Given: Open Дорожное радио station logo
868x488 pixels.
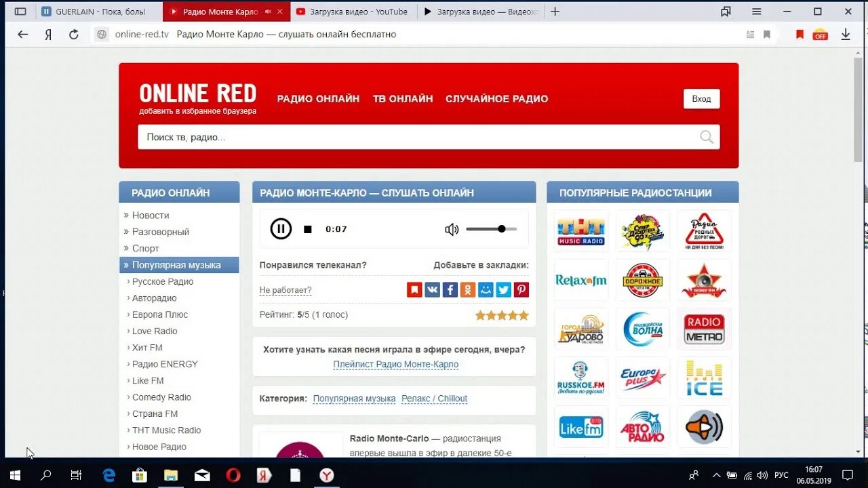Looking at the screenshot, I should click(x=642, y=280).
